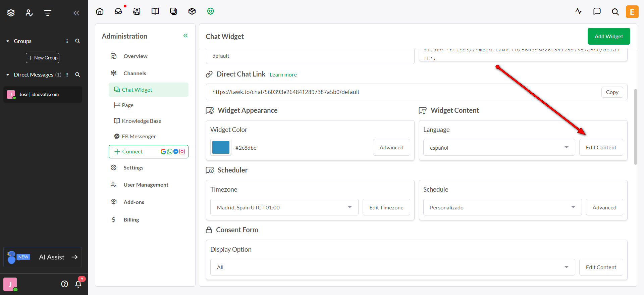Open the green administration gear icon
The width and height of the screenshot is (644, 295).
210,11
